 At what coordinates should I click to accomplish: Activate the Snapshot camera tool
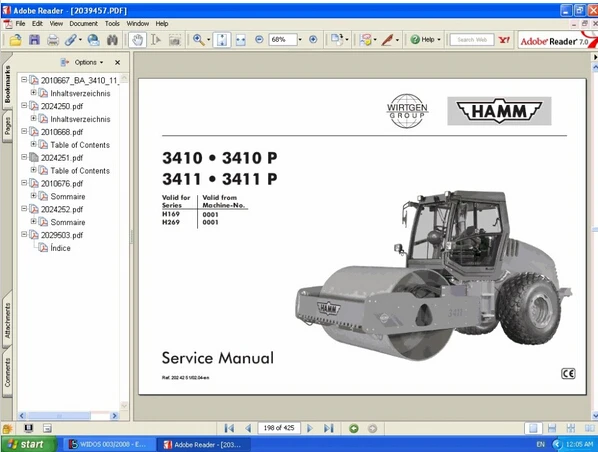[175, 40]
